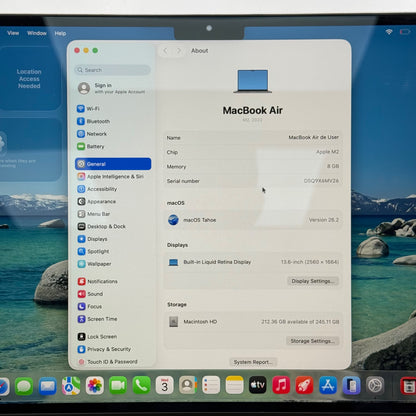Go back with the toolbar chevron

pos(165,51)
